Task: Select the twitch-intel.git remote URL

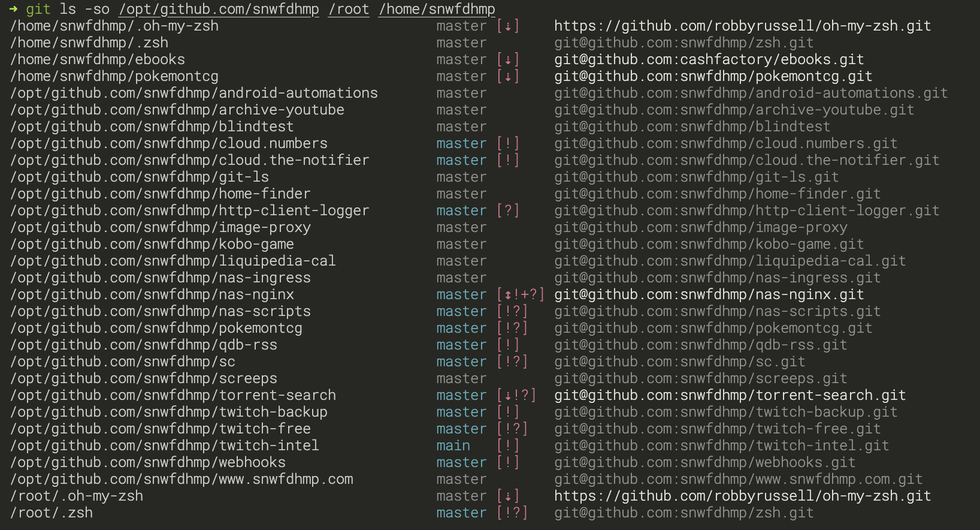Action: click(x=722, y=446)
